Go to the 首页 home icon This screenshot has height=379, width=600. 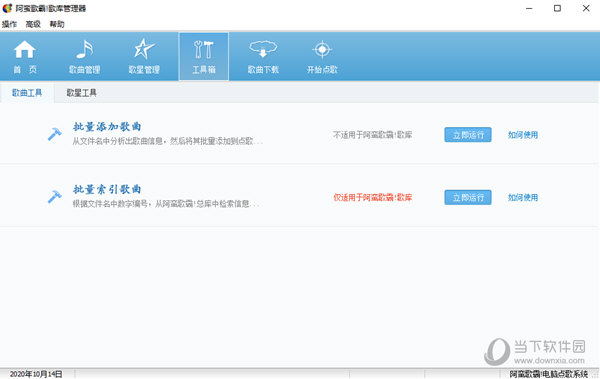coord(25,49)
